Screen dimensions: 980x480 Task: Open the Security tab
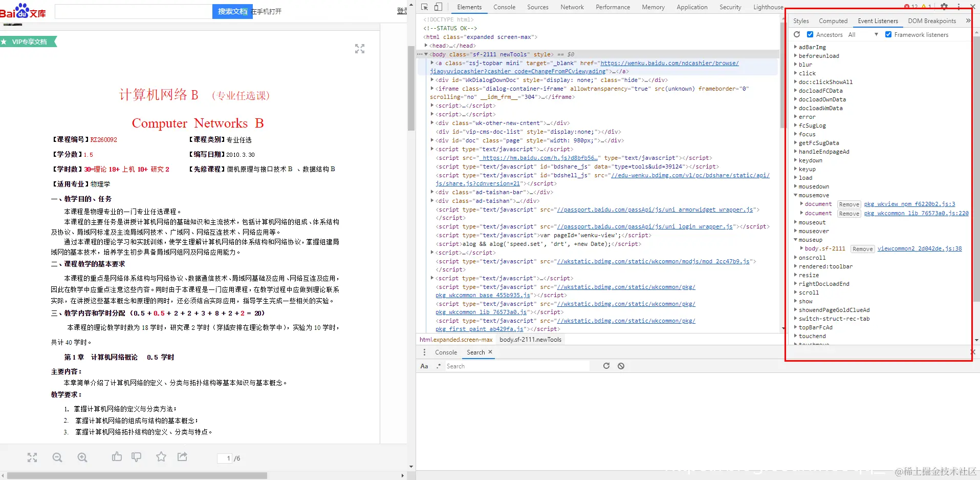click(730, 7)
